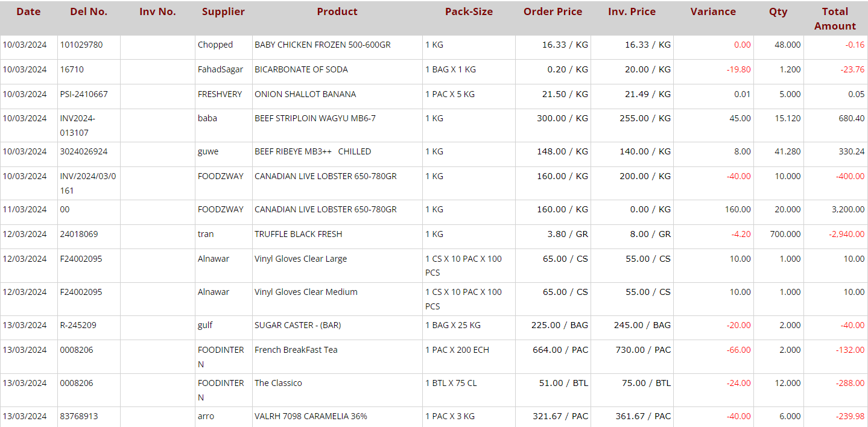
Task: Click the Inv. Price column header
Action: (632, 12)
